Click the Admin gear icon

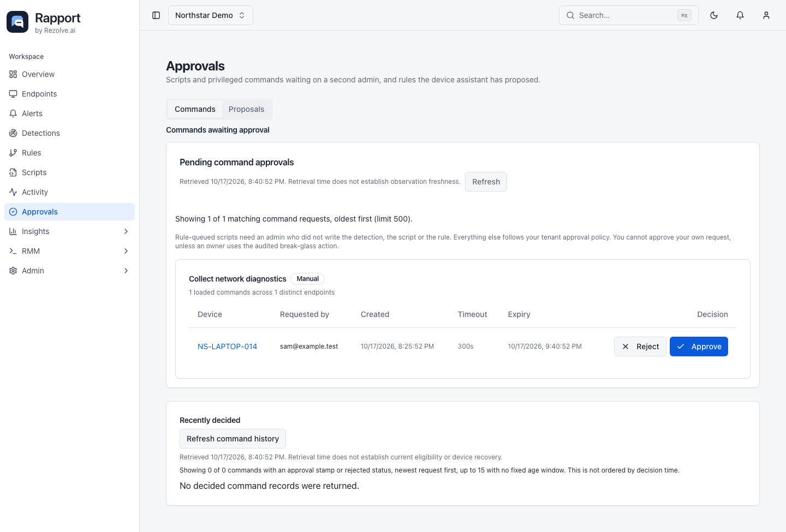(13, 271)
